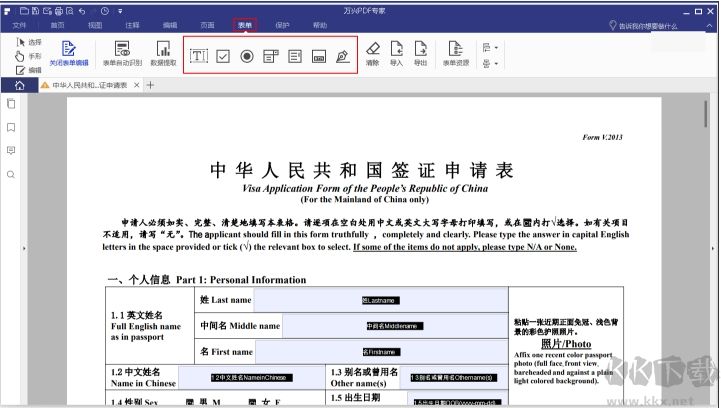Screen dimensions: 721x408
Task: Click 清除 eraser to clear form
Action: 373,53
